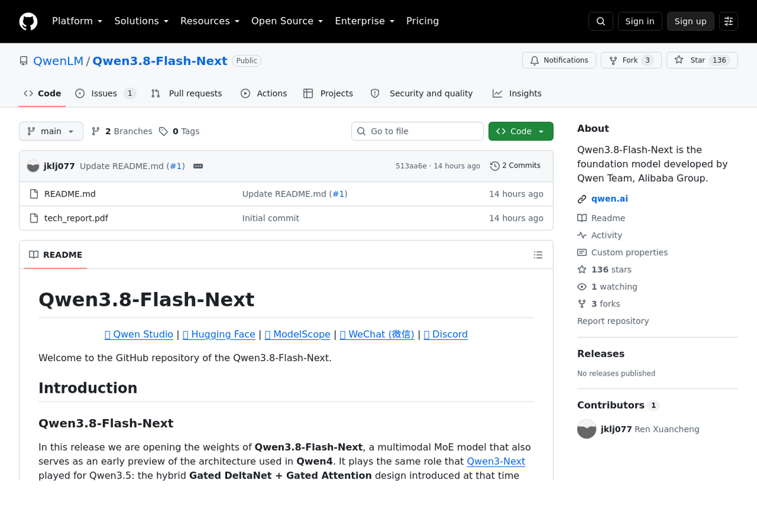Open jklj077 Ren Xuancheng contributor link
Screen dimensions: 757x532
coord(650,429)
